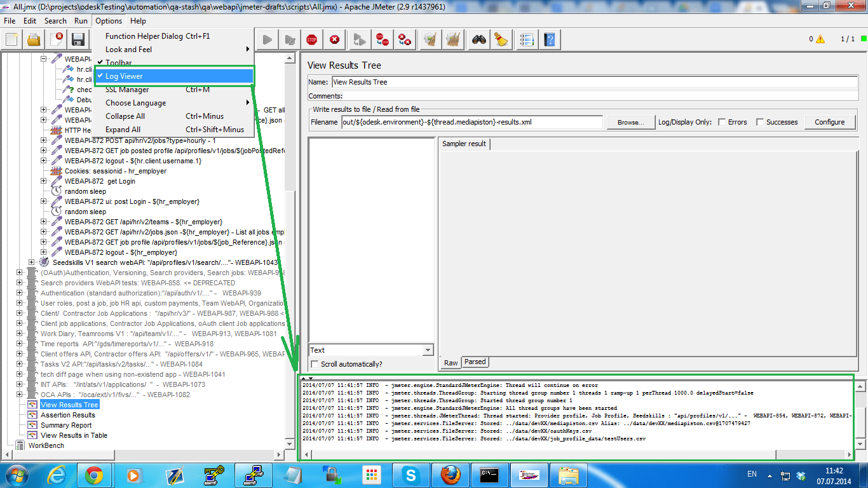The image size is (868, 488).
Task: Choose SSL Manager from Options menu
Action: pyautogui.click(x=174, y=90)
